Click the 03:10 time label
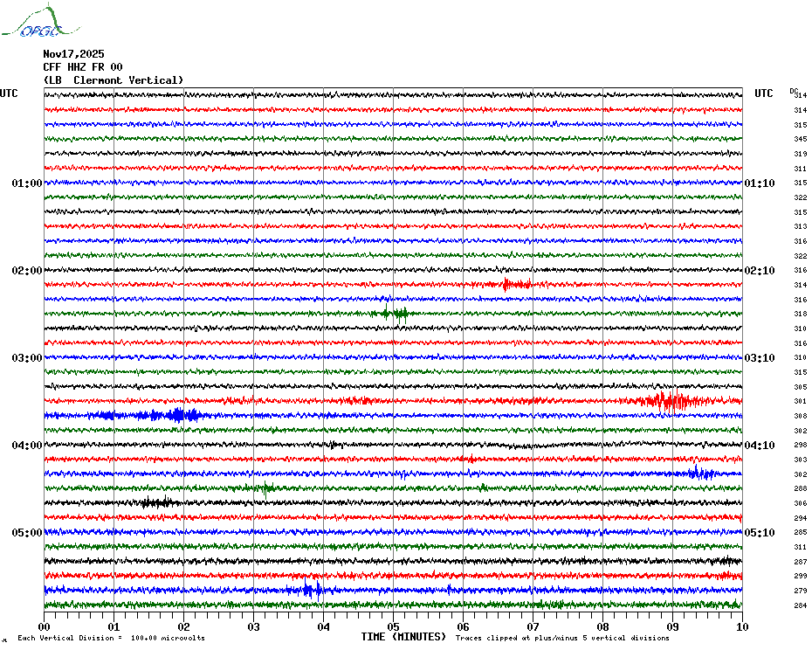Viewport: 812px width, 650px height. [760, 358]
